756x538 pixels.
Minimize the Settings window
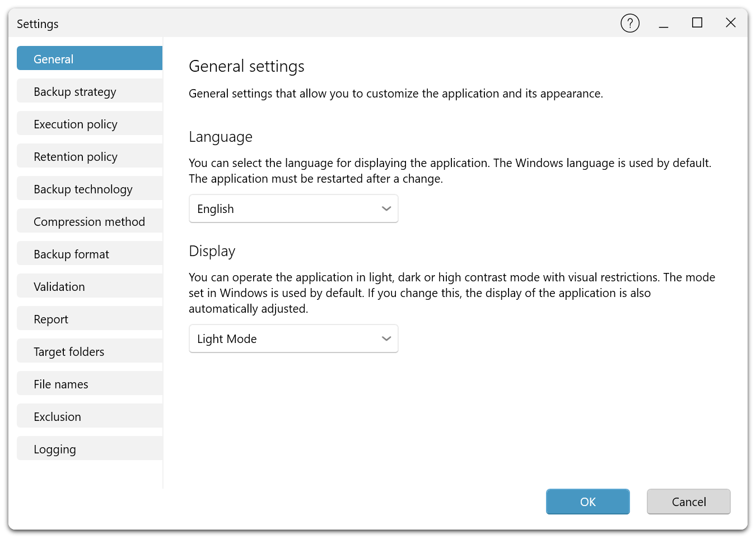coord(664,23)
